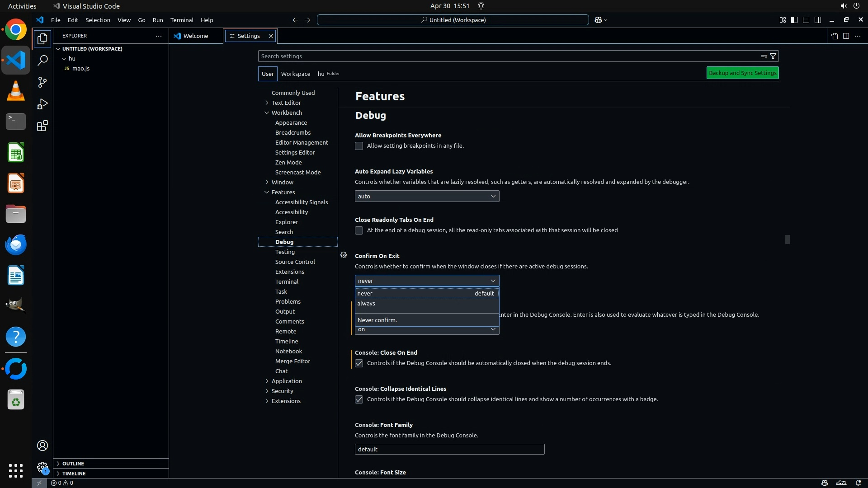868x488 pixels.
Task: Open the Extensions view icon
Action: [x=42, y=126]
